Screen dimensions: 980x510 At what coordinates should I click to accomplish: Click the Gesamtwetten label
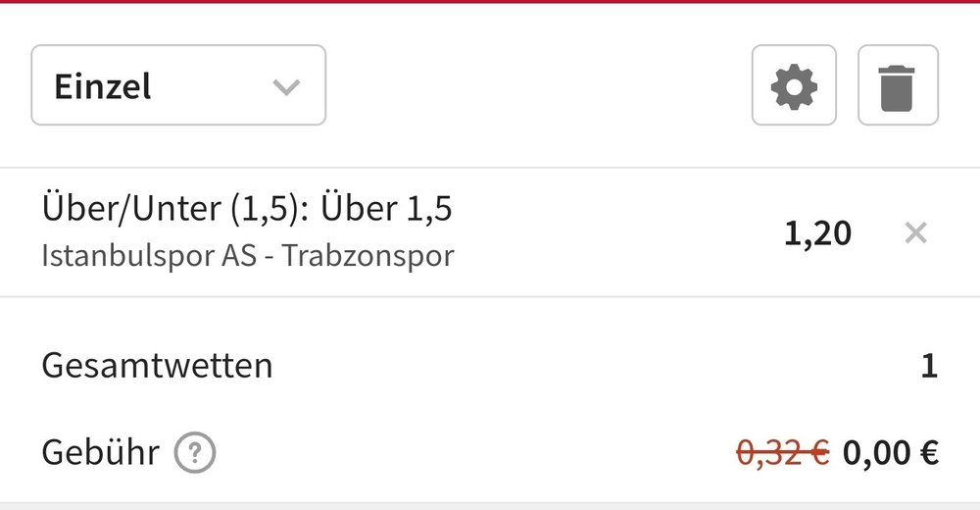(157, 367)
